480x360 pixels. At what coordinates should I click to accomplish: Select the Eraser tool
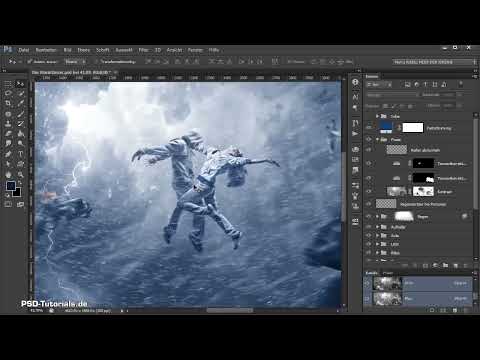8,134
